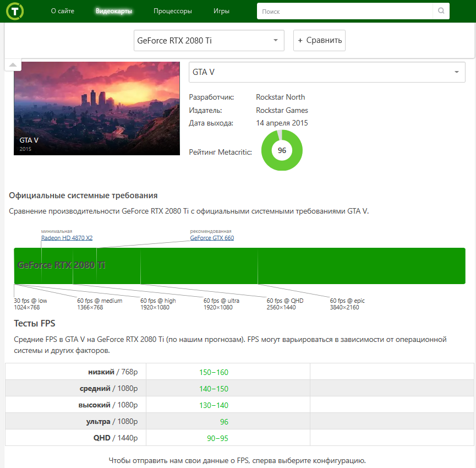Expand the GTA V game selector arrow
This screenshot has height=468, width=476.
[456, 72]
